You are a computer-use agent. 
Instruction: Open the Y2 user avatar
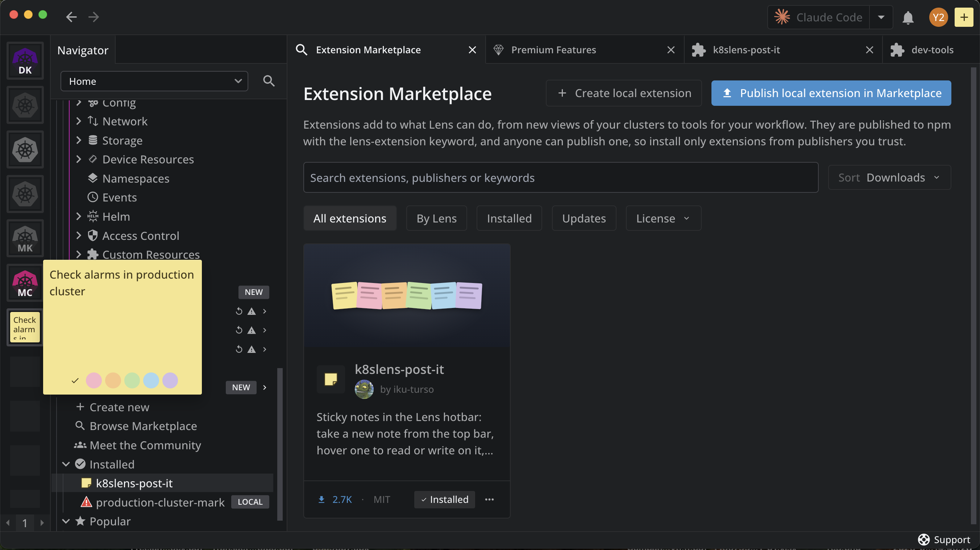click(x=938, y=17)
